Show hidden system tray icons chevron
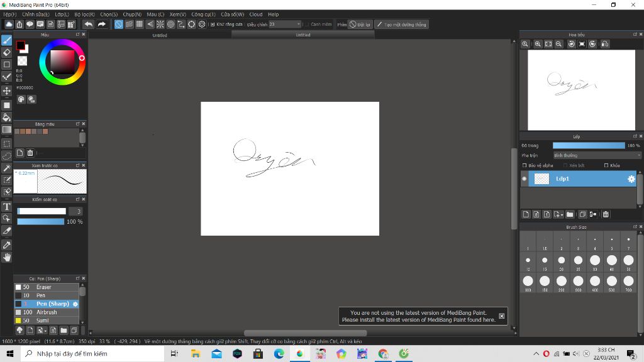This screenshot has height=362, width=644. pos(536,353)
